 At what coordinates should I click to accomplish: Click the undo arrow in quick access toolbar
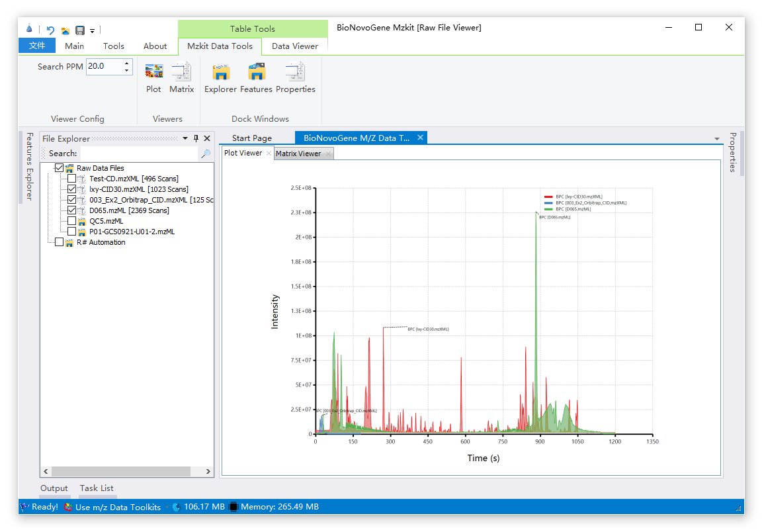pyautogui.click(x=50, y=30)
